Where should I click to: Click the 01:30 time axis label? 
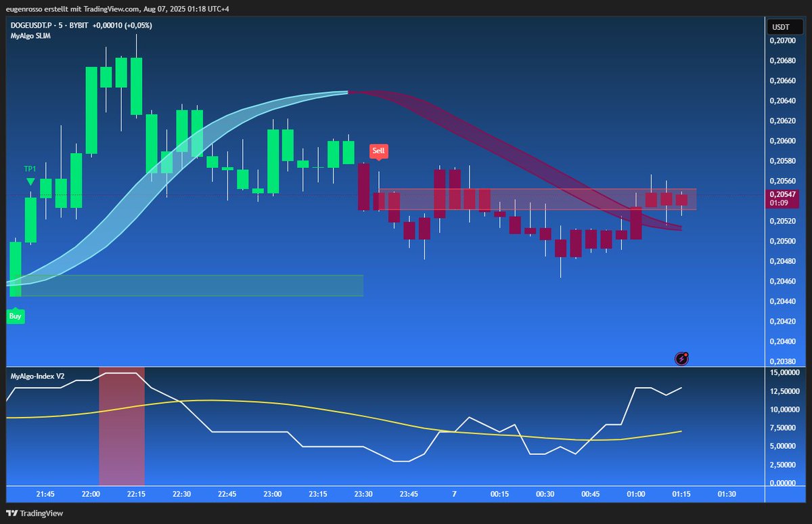click(727, 494)
